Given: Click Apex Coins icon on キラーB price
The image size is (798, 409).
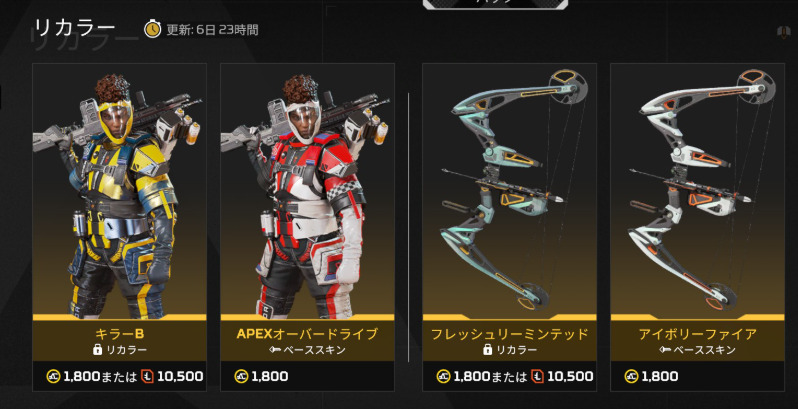Looking at the screenshot, I should click(54, 376).
